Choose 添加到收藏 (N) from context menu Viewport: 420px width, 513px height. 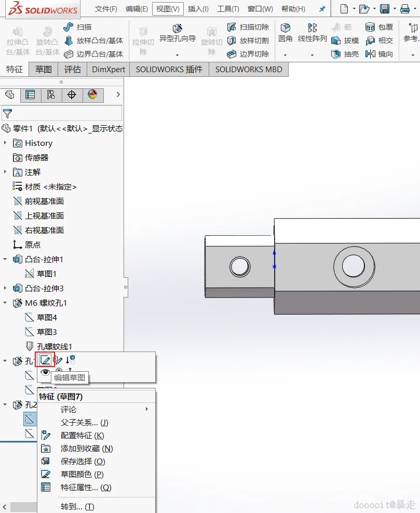coord(96,448)
